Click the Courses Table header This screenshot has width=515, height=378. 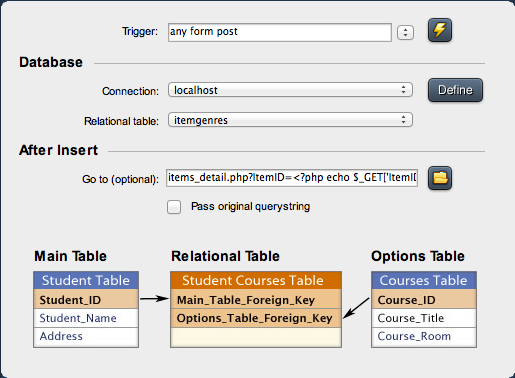(x=424, y=280)
